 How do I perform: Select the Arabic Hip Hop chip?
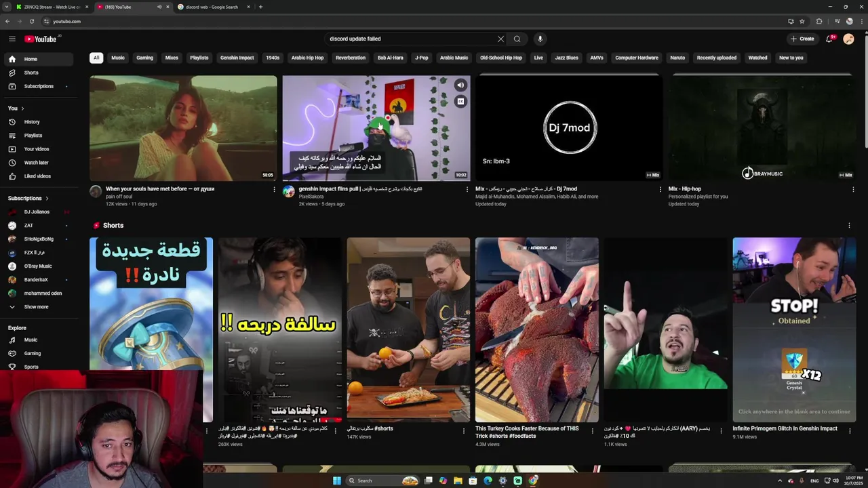click(307, 58)
